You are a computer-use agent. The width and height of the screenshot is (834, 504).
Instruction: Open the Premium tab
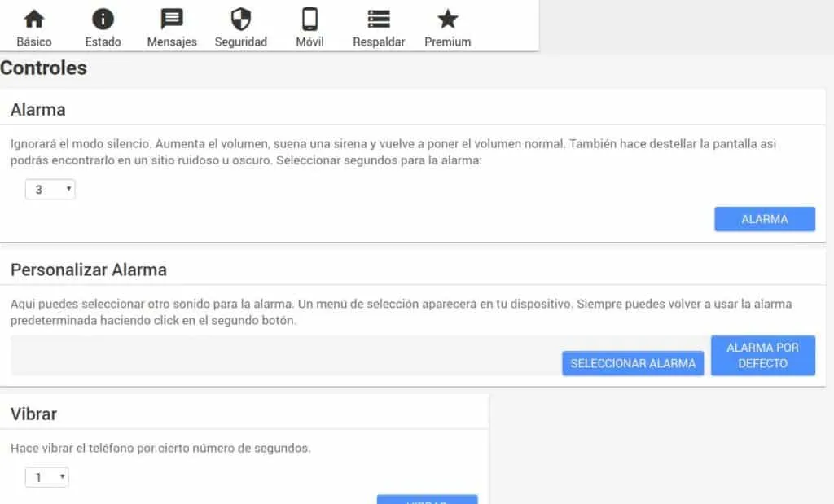click(447, 24)
